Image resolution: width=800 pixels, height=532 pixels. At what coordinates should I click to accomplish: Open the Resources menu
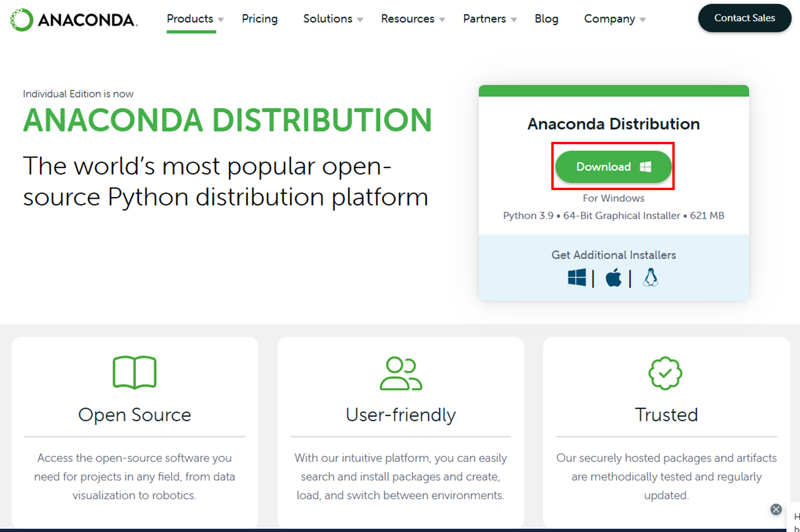tap(408, 18)
